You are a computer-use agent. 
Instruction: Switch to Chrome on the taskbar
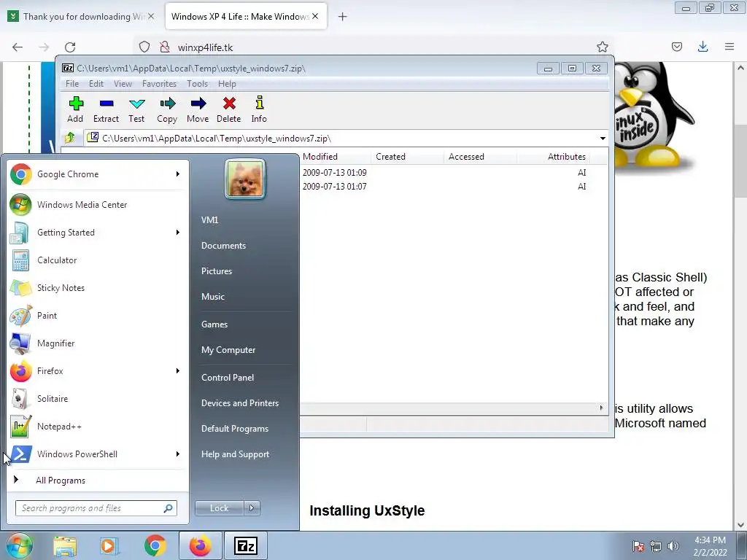pos(155,545)
